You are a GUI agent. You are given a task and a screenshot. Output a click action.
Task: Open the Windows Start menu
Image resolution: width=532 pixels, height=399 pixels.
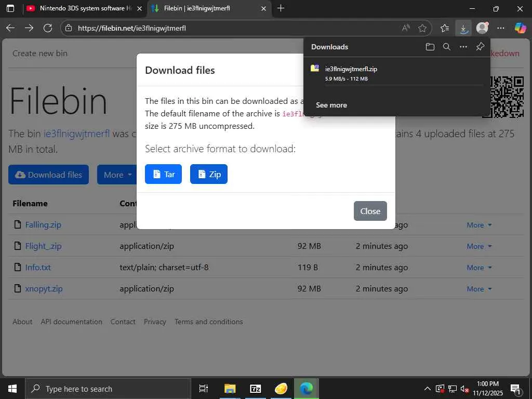(x=12, y=389)
